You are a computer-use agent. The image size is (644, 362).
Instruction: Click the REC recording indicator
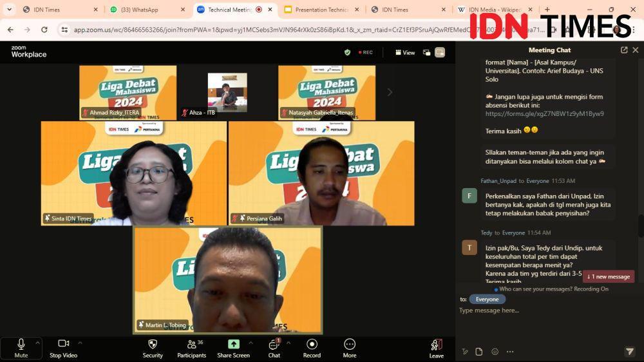point(366,52)
